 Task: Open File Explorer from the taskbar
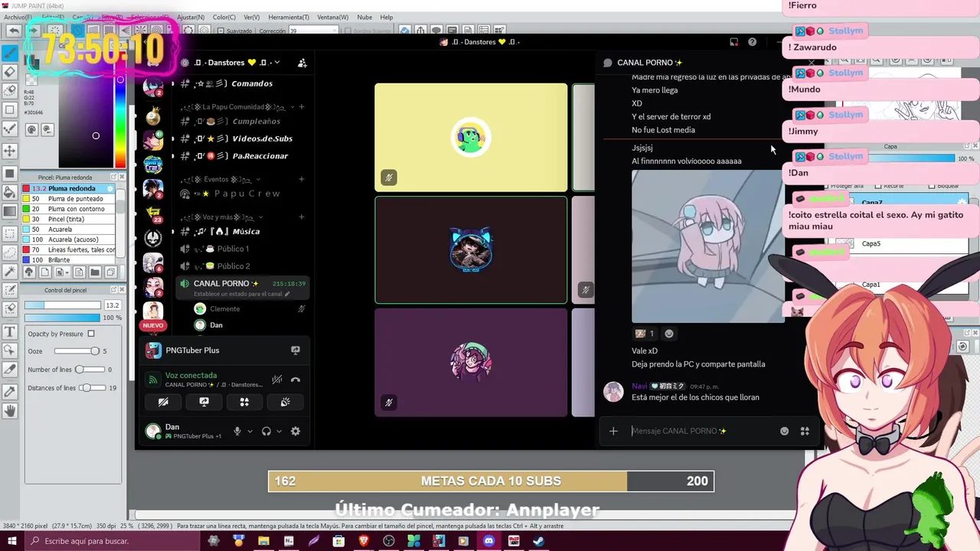coord(263,541)
